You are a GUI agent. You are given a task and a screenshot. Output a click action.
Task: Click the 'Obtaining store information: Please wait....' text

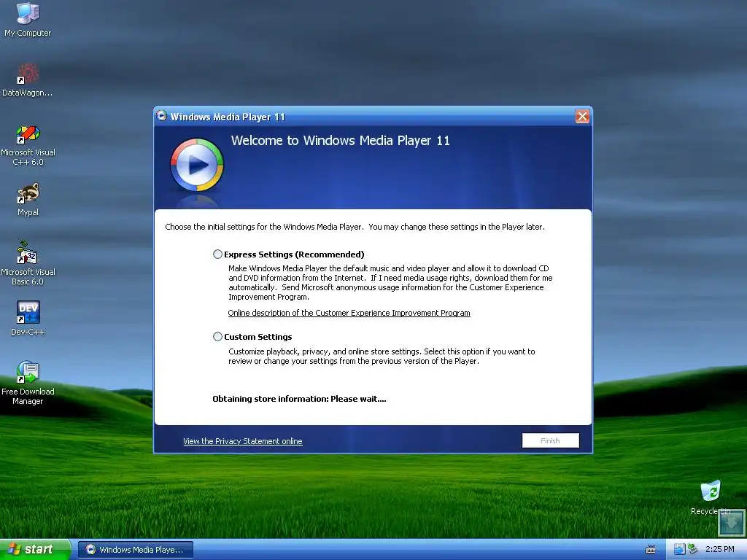299,399
